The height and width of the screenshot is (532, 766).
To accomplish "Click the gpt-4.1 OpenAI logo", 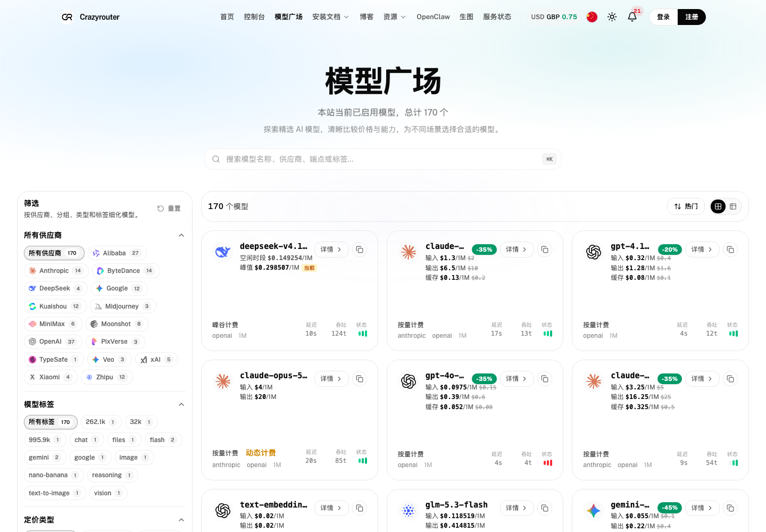I will 594,252.
